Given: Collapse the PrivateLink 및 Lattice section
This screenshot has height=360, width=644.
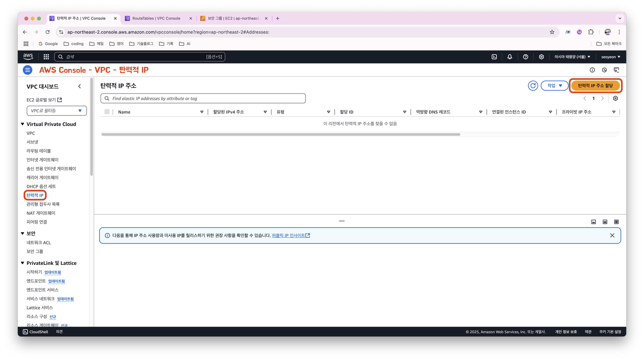Looking at the screenshot, I should pos(23,263).
